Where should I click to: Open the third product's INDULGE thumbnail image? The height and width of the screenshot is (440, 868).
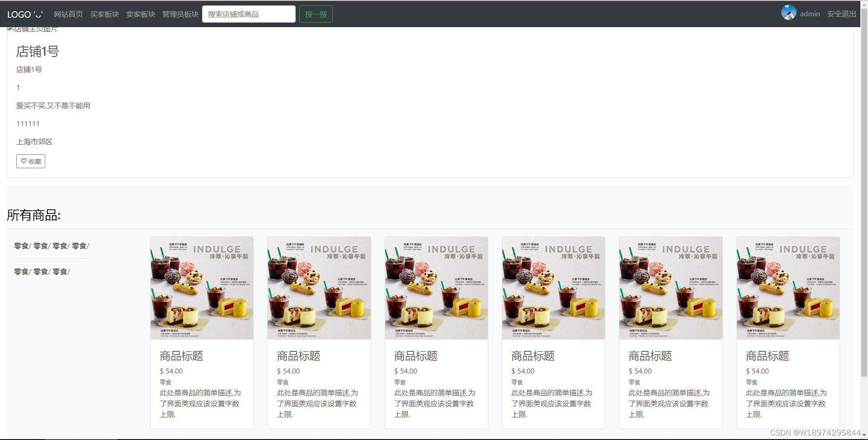tap(436, 288)
